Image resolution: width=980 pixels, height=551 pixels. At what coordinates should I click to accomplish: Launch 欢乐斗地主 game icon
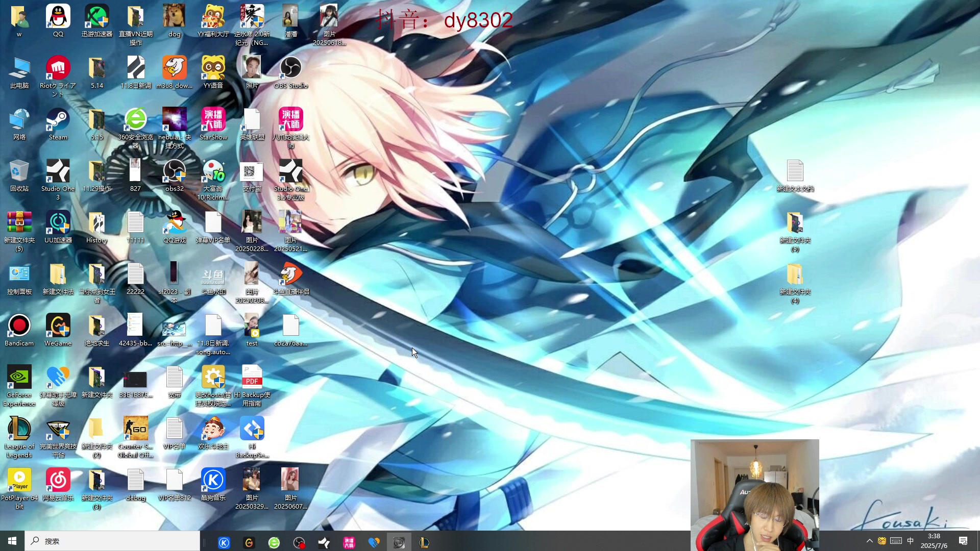click(213, 429)
